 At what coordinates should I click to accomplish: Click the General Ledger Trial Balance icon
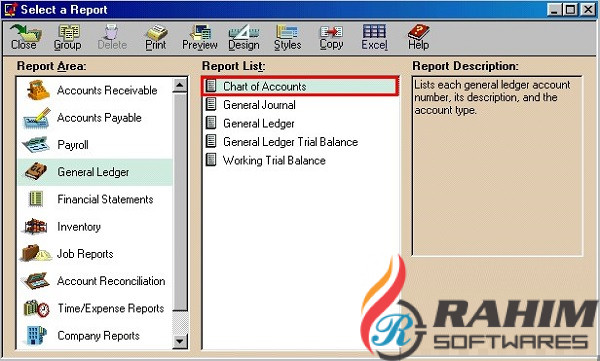211,141
